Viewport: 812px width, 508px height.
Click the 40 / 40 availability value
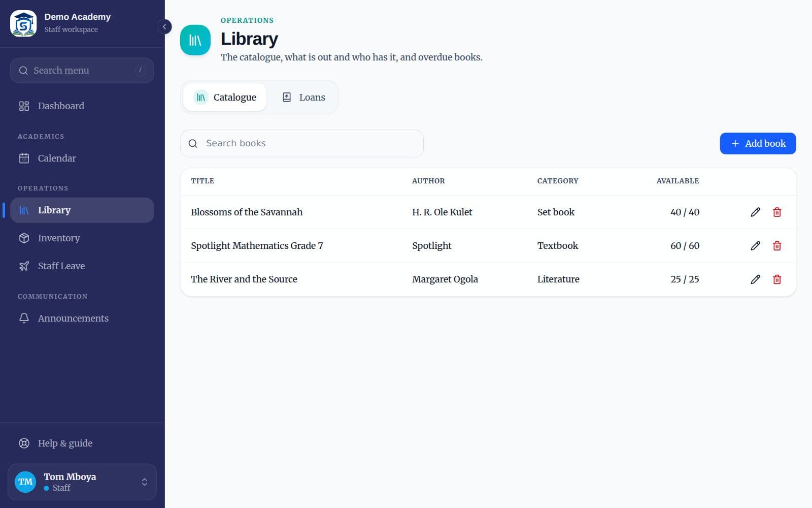(x=685, y=212)
